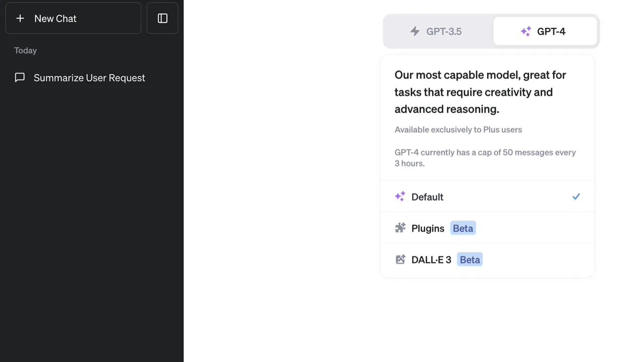Select the Plugins mode option
The height and width of the screenshot is (362, 644).
(428, 228)
